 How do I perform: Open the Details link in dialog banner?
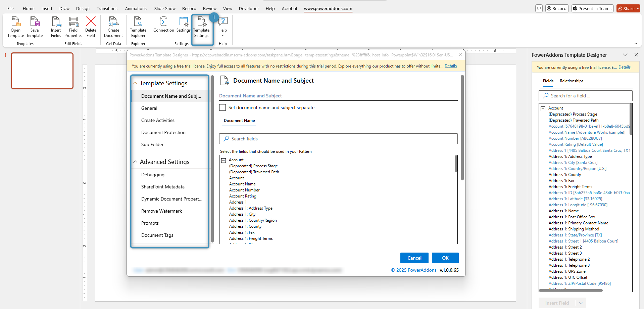pyautogui.click(x=450, y=66)
